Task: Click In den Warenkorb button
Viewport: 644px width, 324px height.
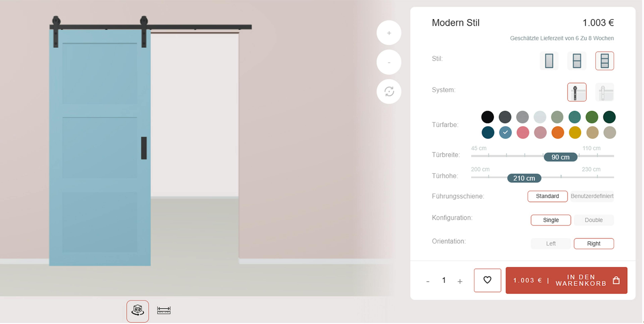Action: tap(566, 280)
